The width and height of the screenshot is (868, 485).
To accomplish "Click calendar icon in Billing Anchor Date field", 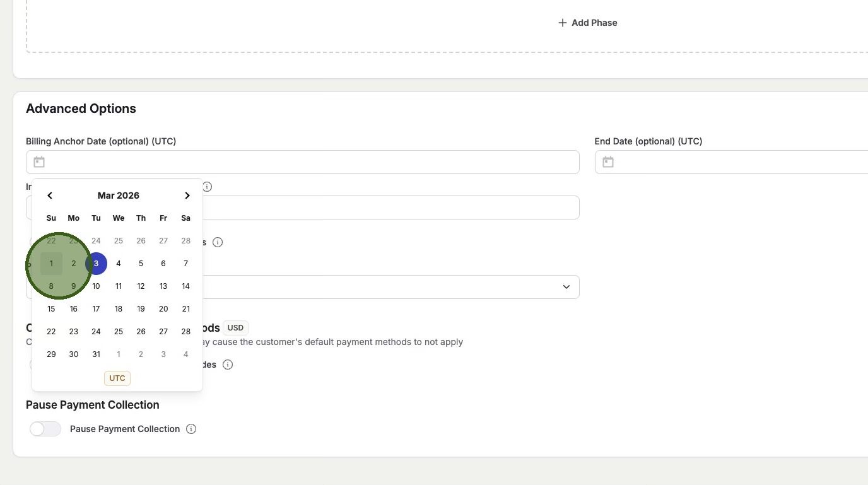I will pyautogui.click(x=39, y=162).
